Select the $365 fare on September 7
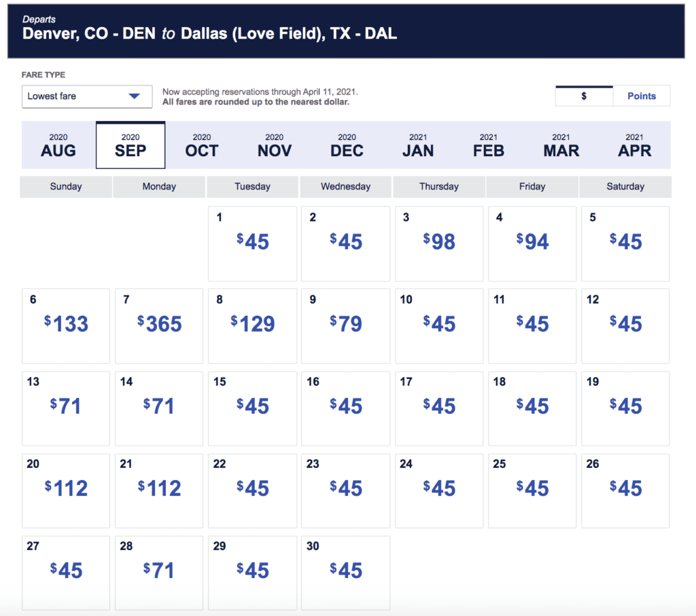696x616 pixels. (x=159, y=325)
